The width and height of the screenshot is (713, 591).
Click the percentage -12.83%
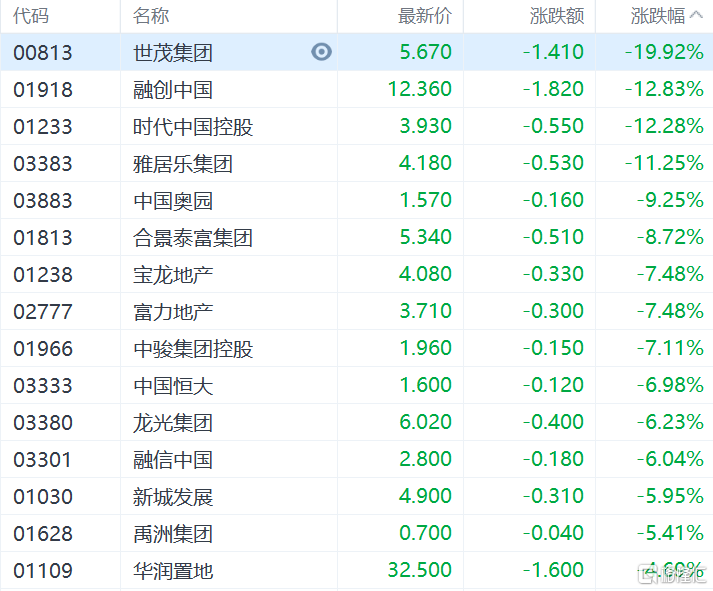point(664,89)
